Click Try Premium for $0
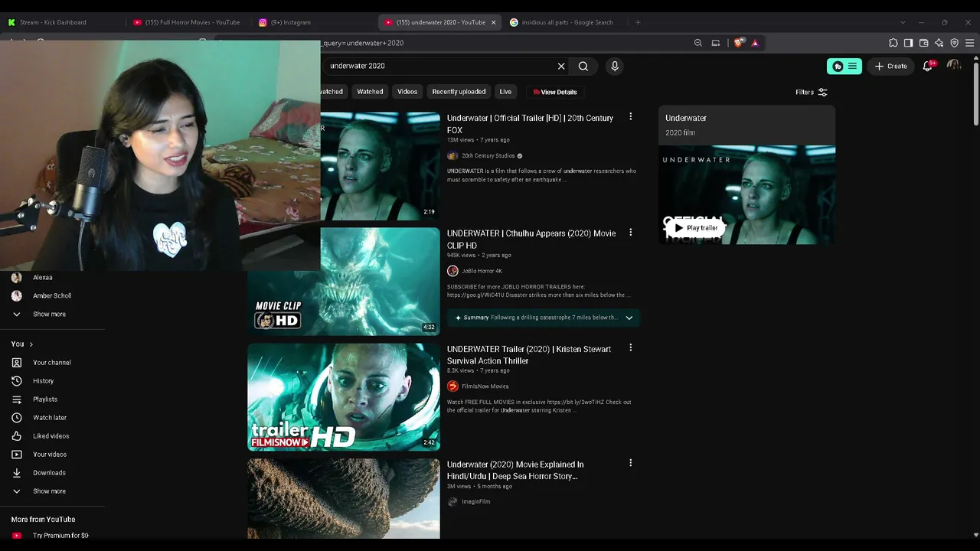 point(60,536)
